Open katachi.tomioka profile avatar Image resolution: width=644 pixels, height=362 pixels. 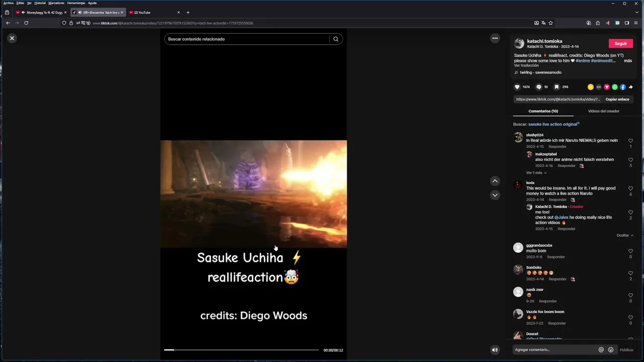pos(519,44)
